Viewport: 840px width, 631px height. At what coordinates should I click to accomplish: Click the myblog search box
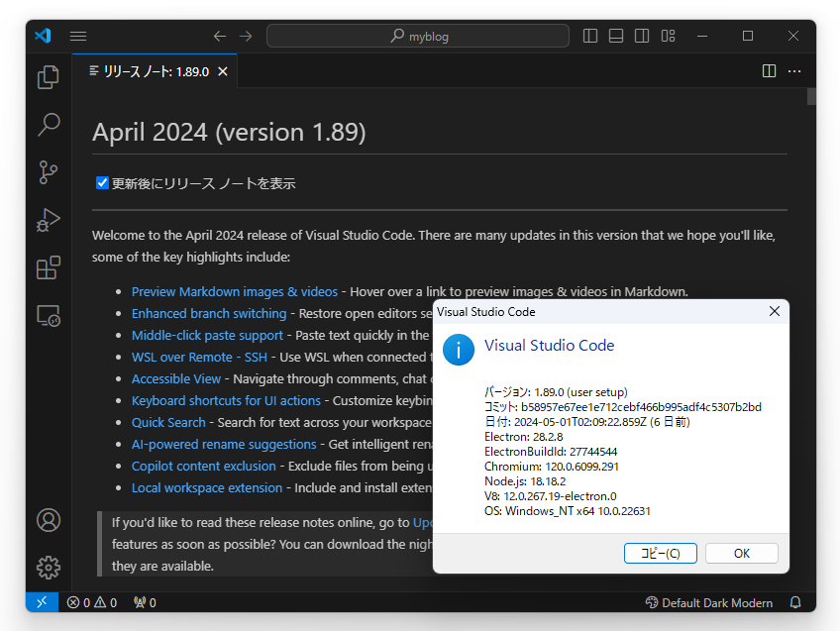click(x=417, y=35)
